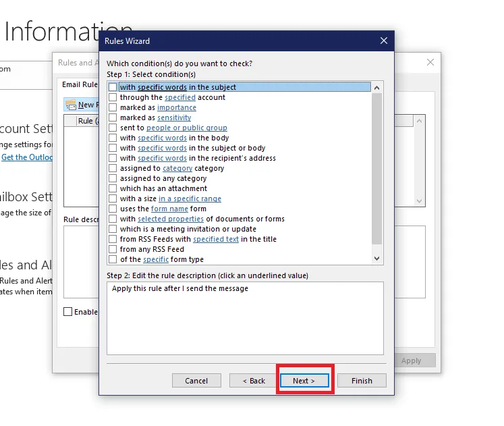Click the Finish button
This screenshot has height=426, width=504.
[x=362, y=381]
